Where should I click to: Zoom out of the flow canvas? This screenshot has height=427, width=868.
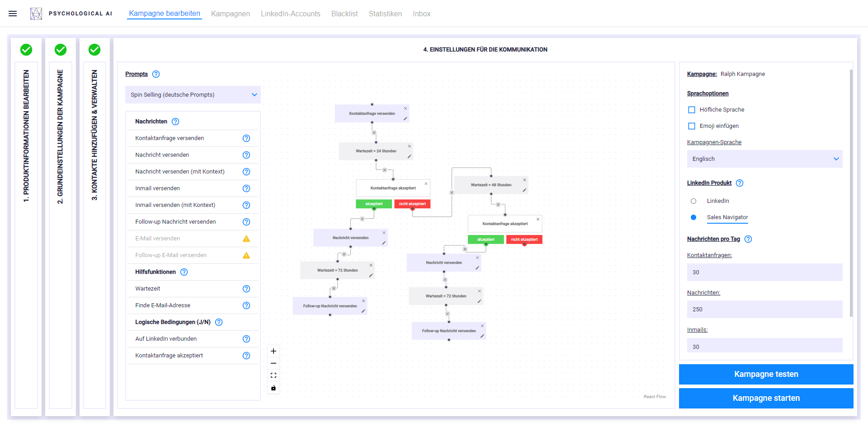tap(274, 363)
